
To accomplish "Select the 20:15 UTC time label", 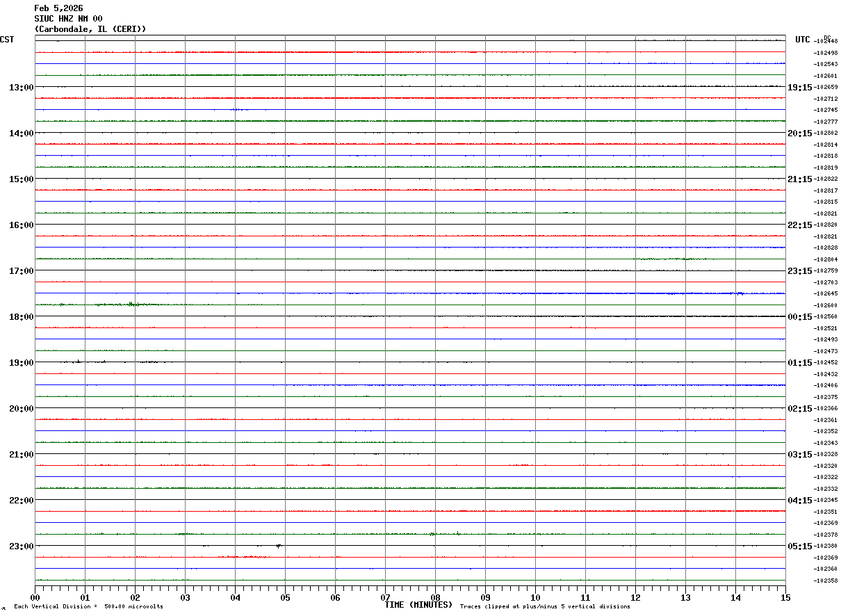I will (799, 133).
